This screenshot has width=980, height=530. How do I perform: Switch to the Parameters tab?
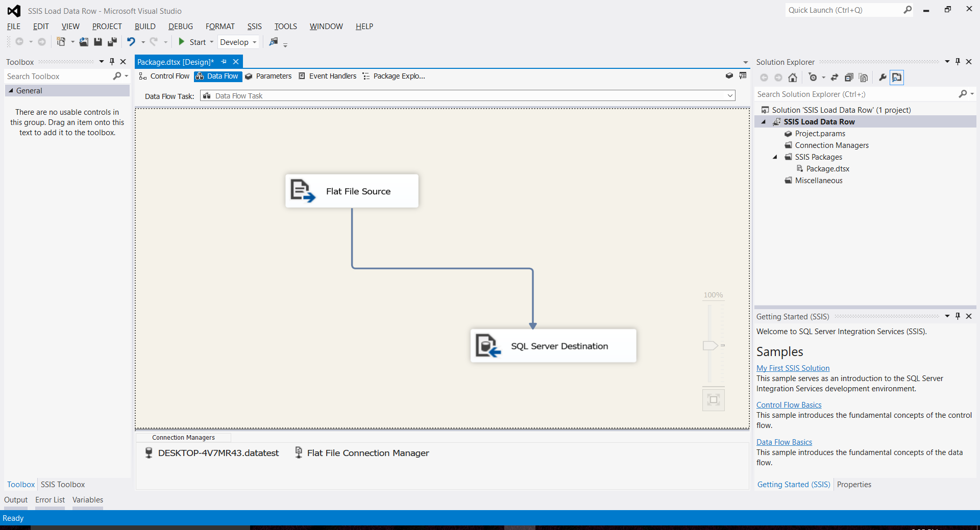[x=268, y=76]
